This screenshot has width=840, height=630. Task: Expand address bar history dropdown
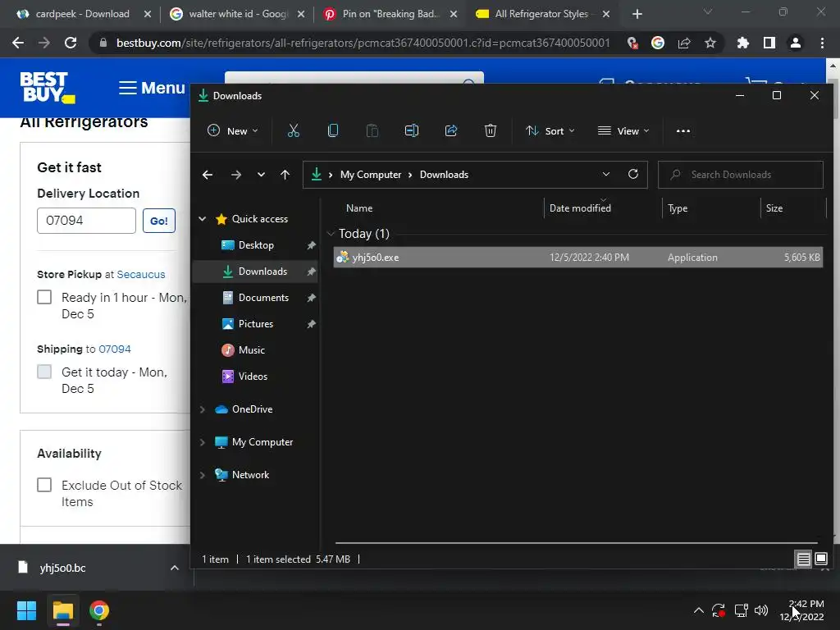click(606, 174)
